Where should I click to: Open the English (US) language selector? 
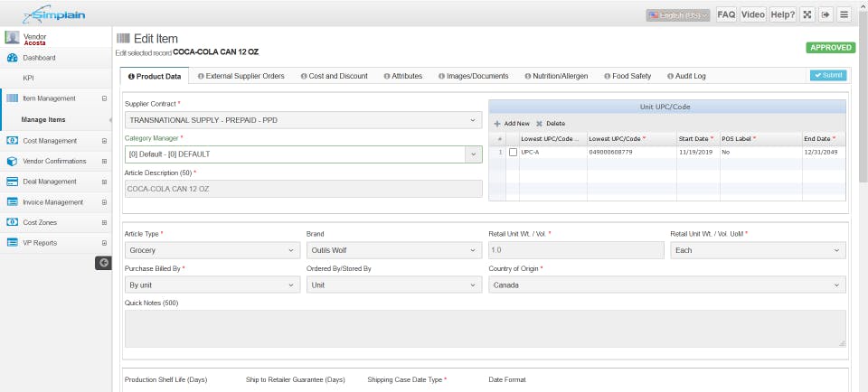click(678, 14)
